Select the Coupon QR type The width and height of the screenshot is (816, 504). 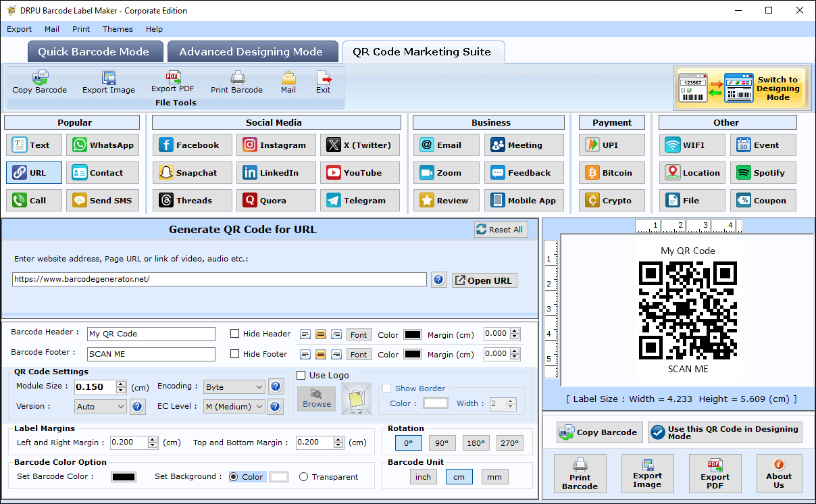point(763,201)
